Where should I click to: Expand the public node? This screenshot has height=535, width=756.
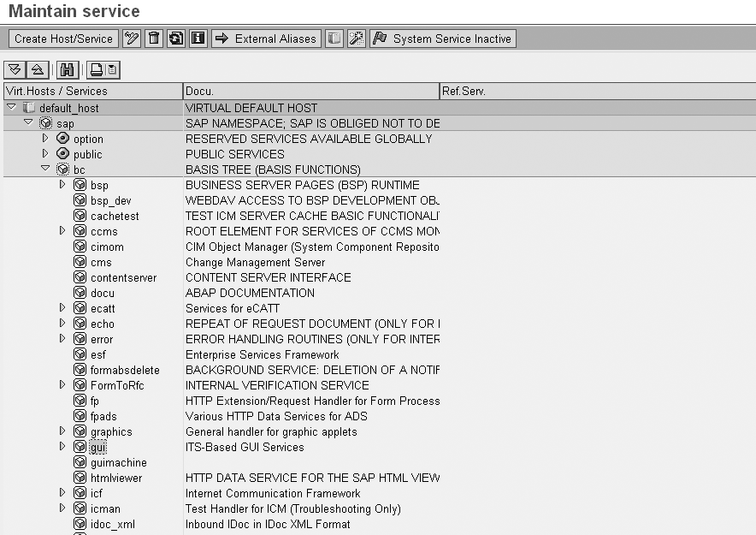coord(45,154)
